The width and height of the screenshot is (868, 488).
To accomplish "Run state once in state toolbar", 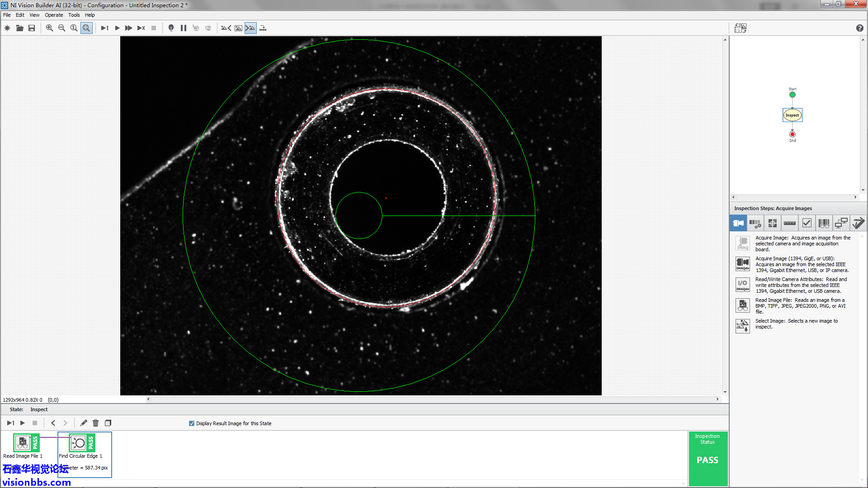I will (10, 423).
